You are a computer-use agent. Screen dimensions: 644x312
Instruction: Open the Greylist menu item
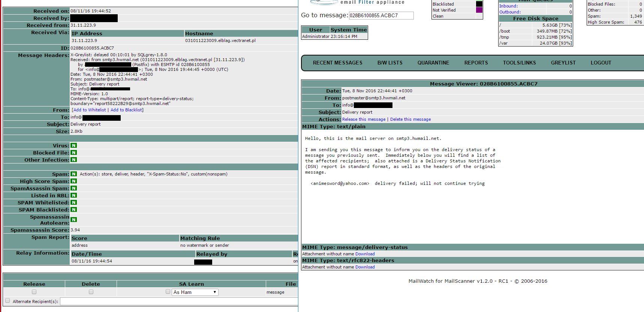coord(563,63)
